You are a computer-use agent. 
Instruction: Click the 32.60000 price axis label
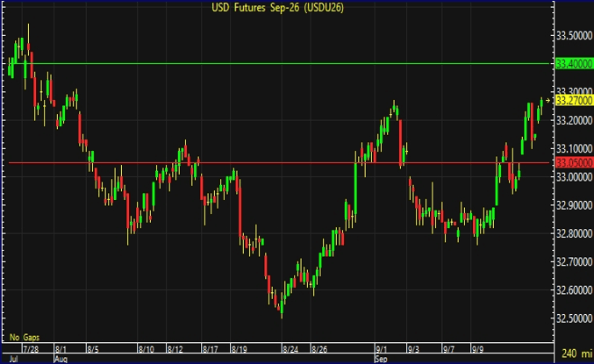point(574,289)
